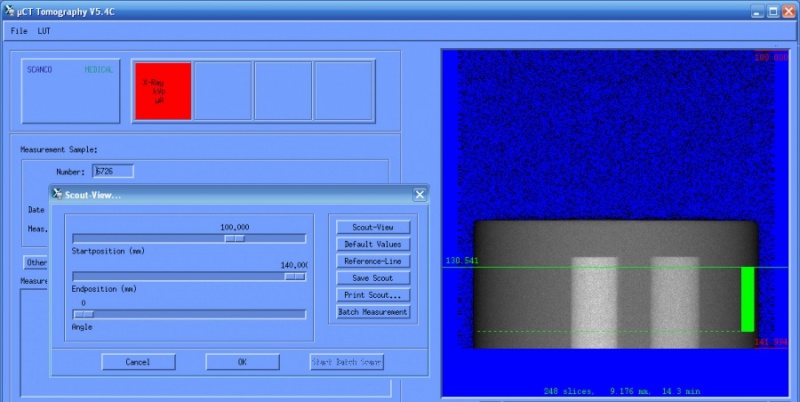The image size is (800, 402).
Task: Click the partially hidden Other button
Action: point(36,262)
